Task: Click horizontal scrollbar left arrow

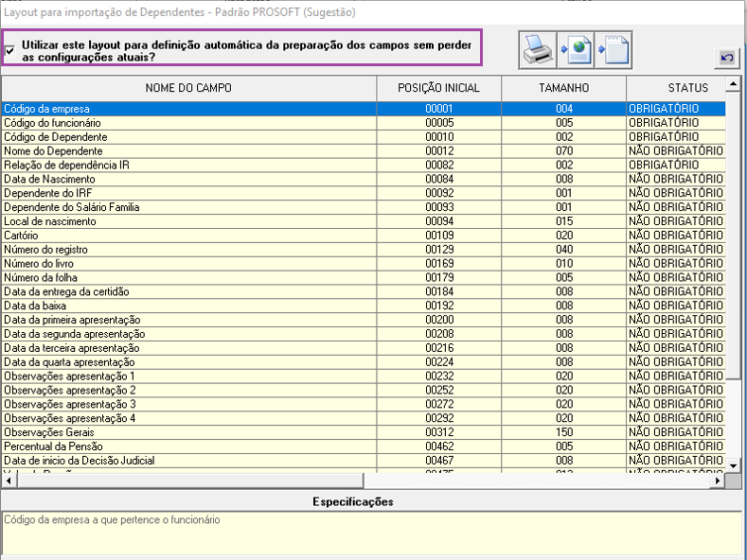Action: click(9, 481)
